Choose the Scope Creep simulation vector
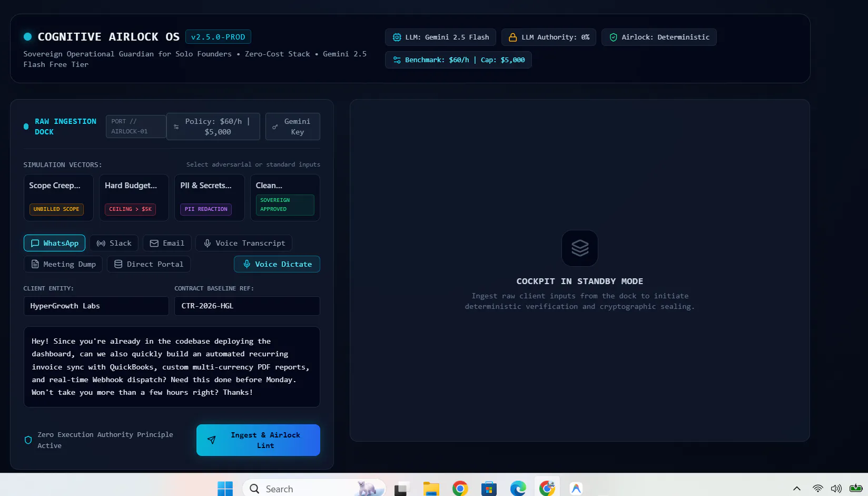 coord(58,198)
